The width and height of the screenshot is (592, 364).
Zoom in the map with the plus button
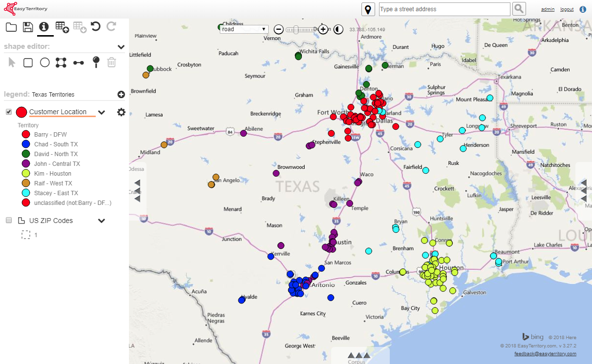pyautogui.click(x=323, y=30)
